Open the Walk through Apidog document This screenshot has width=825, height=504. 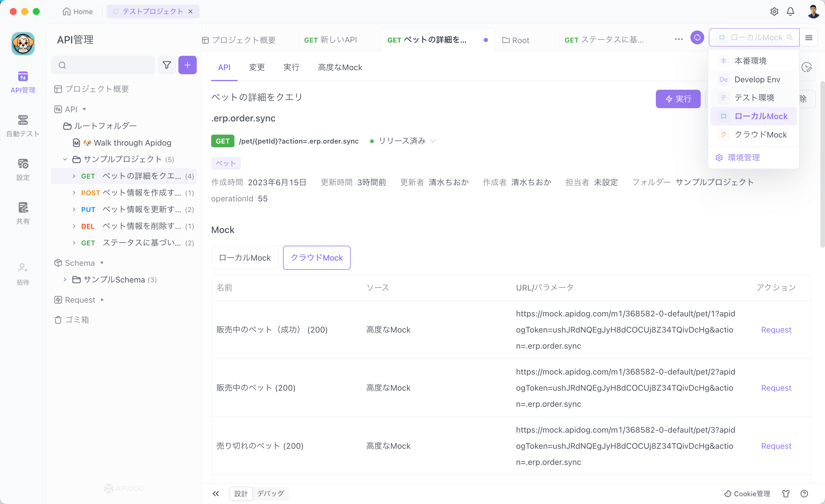point(122,143)
